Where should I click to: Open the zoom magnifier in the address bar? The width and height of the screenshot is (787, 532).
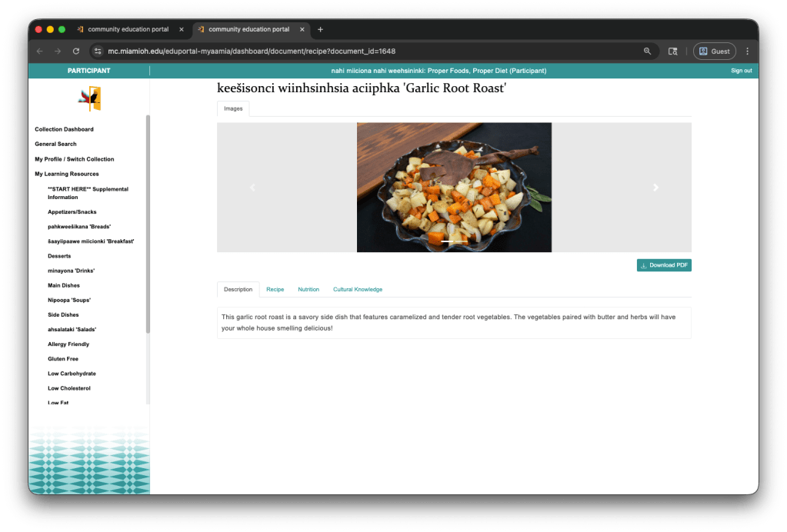[647, 52]
